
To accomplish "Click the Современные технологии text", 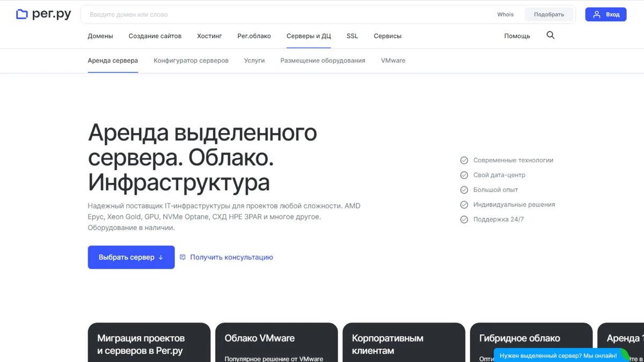I will pos(513,160).
